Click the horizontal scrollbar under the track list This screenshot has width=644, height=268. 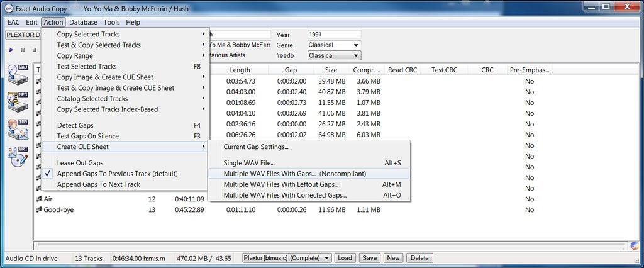[331, 246]
